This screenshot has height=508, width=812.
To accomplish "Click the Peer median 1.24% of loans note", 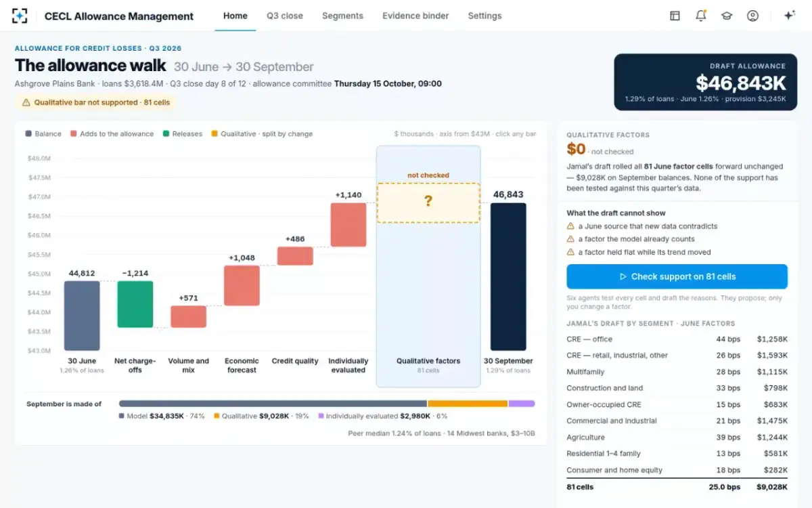I will coord(442,433).
